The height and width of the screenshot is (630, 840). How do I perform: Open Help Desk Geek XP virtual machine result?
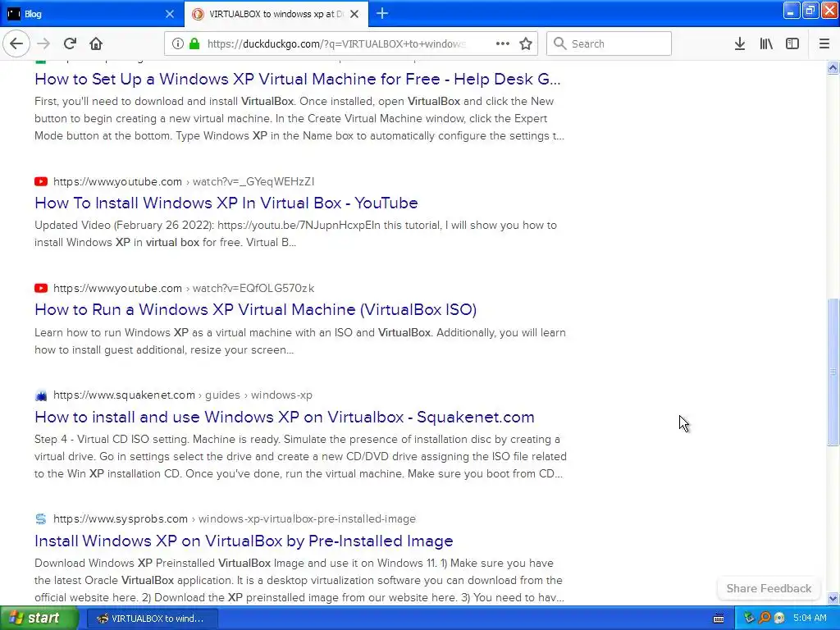(297, 79)
